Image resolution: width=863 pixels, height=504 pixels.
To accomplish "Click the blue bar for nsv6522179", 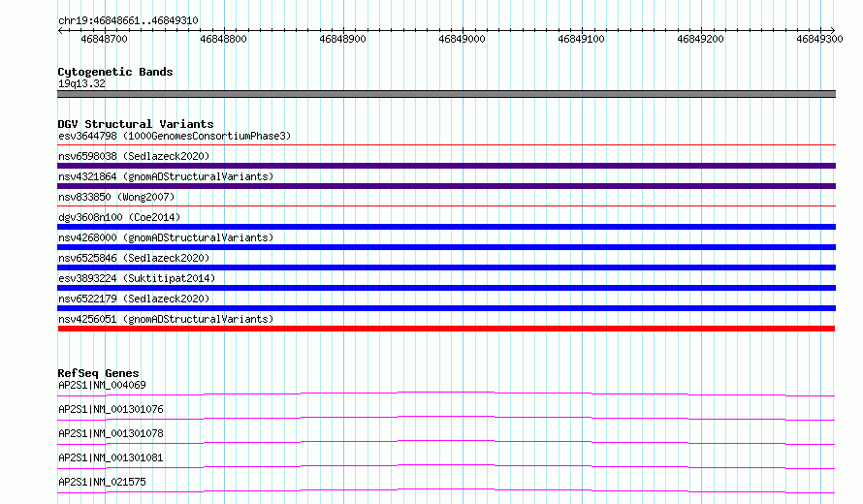I will [446, 308].
